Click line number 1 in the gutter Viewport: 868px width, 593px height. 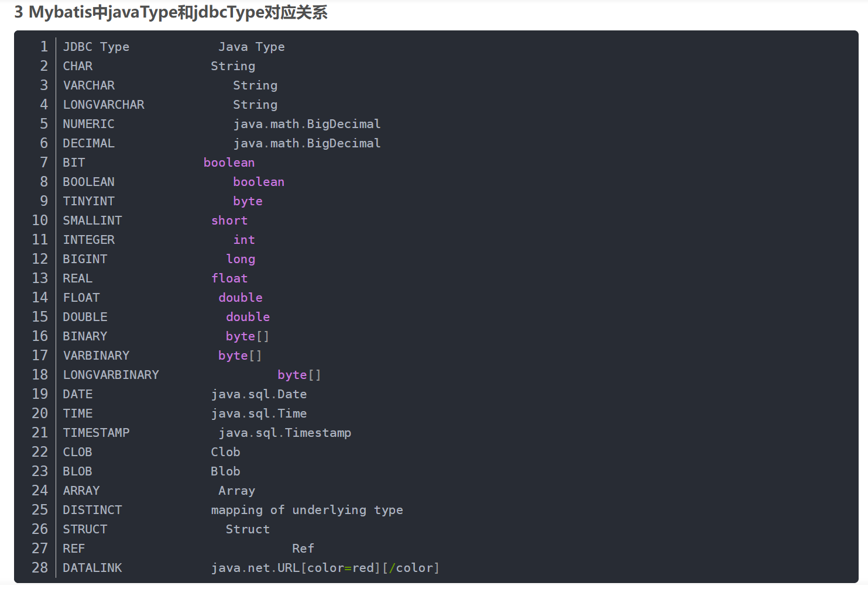pos(44,47)
